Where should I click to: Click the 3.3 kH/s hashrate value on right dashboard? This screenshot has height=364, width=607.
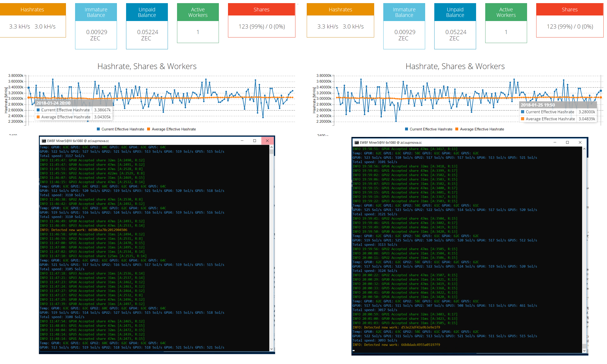coord(328,27)
